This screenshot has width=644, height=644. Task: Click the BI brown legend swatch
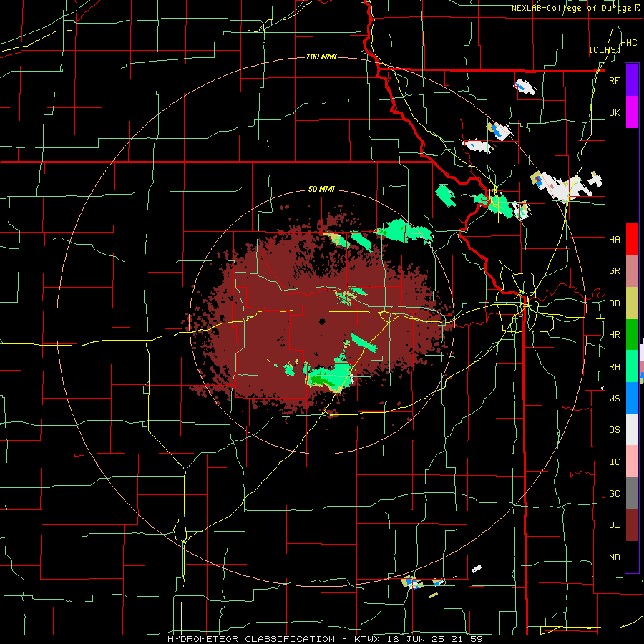[x=632, y=525]
